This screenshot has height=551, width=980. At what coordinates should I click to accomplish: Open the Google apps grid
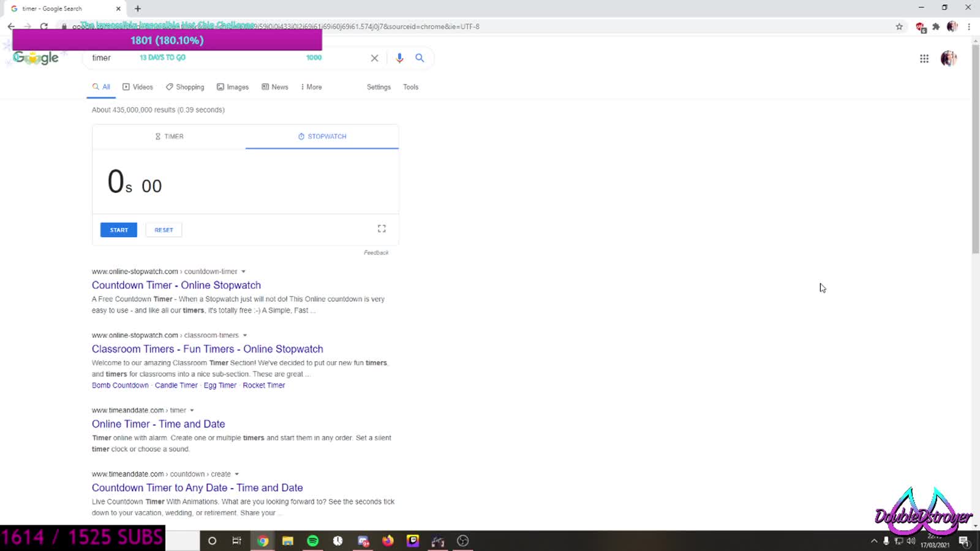924,59
